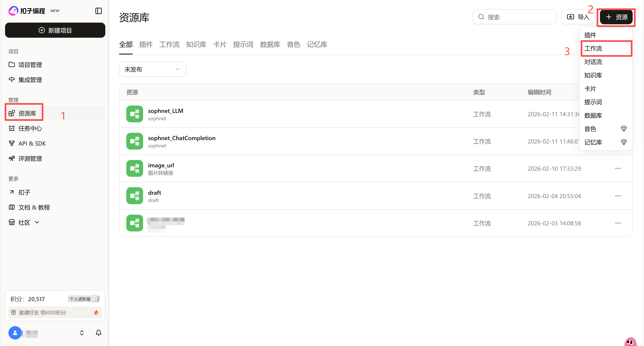The width and height of the screenshot is (644, 346).
Task: Open 任务中心 in the sidebar
Action: click(30, 128)
